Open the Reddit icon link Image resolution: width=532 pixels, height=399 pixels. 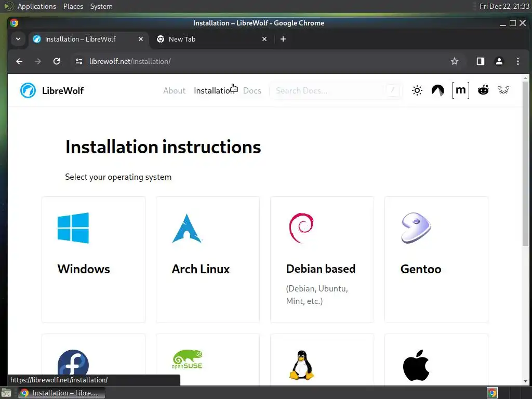(483, 90)
